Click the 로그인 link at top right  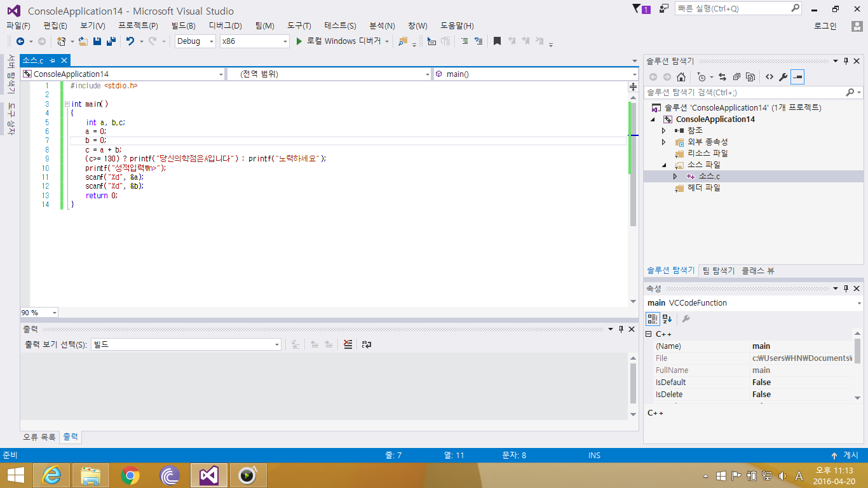pyautogui.click(x=825, y=26)
